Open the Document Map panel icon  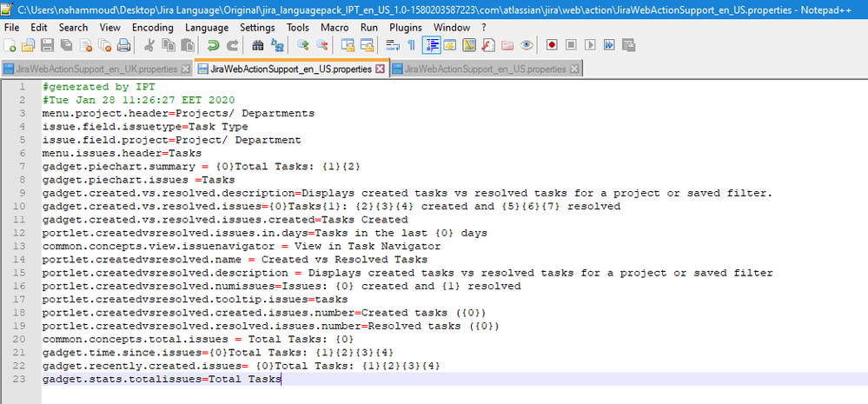pos(469,45)
